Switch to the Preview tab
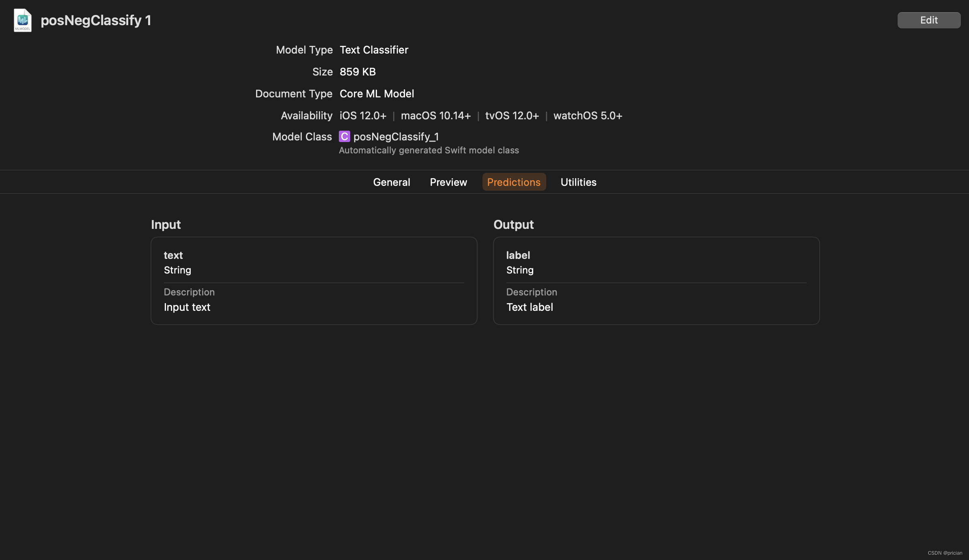The width and height of the screenshot is (969, 560). tap(448, 182)
